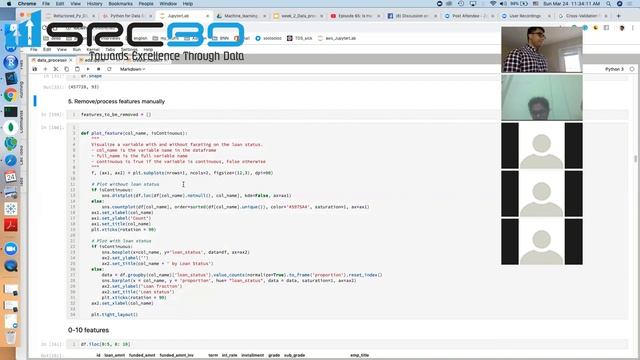
Task: Open Google Chrome from the dock
Action: [11, 95]
